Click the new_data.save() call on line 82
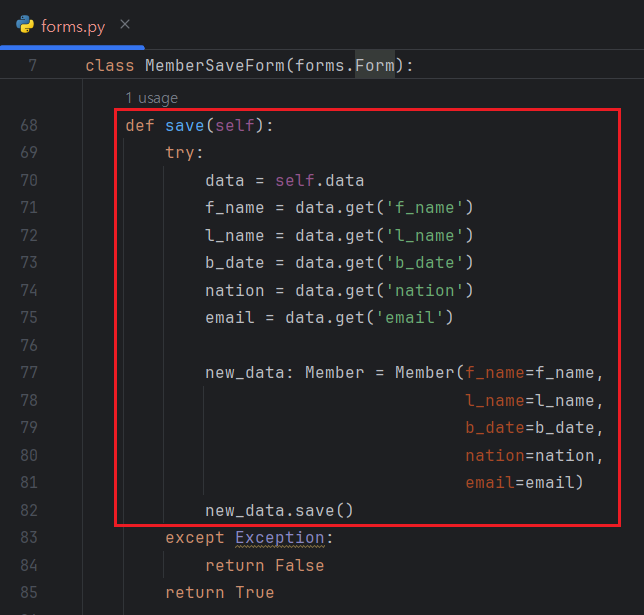The height and width of the screenshot is (615, 644). 279,510
